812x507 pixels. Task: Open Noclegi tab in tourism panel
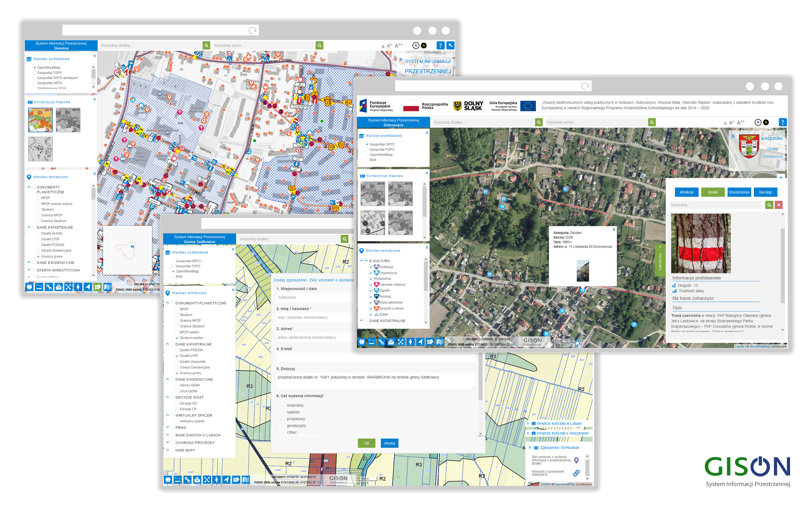click(x=765, y=192)
